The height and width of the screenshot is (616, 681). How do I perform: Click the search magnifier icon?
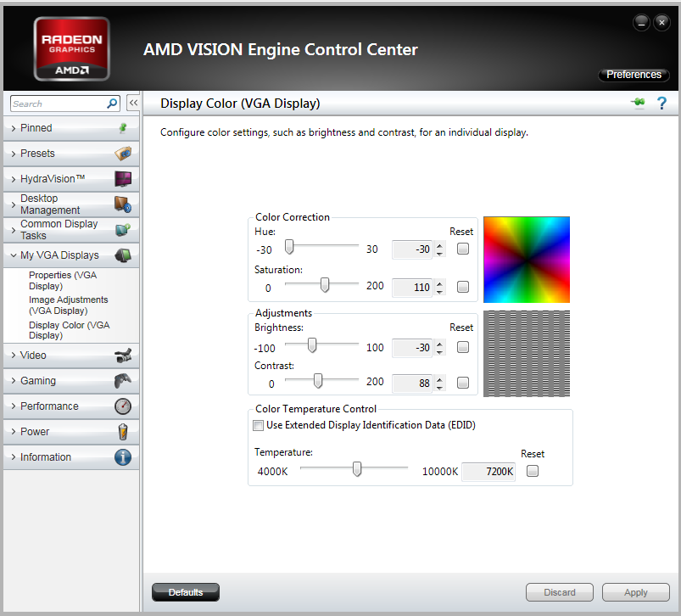click(112, 104)
